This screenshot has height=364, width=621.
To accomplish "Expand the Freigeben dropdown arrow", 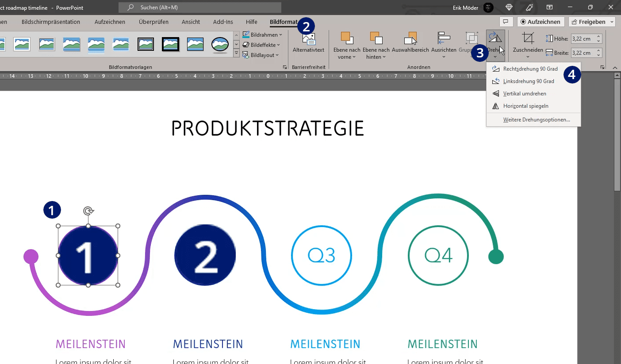I will coord(612,22).
